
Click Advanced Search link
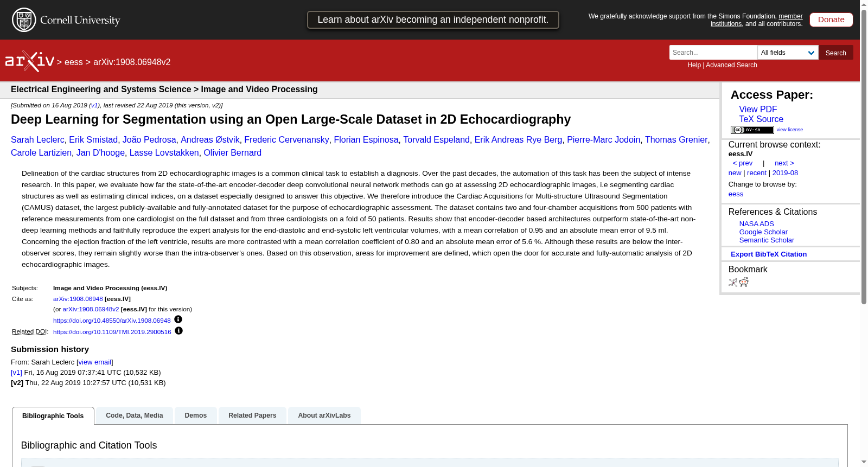point(731,65)
